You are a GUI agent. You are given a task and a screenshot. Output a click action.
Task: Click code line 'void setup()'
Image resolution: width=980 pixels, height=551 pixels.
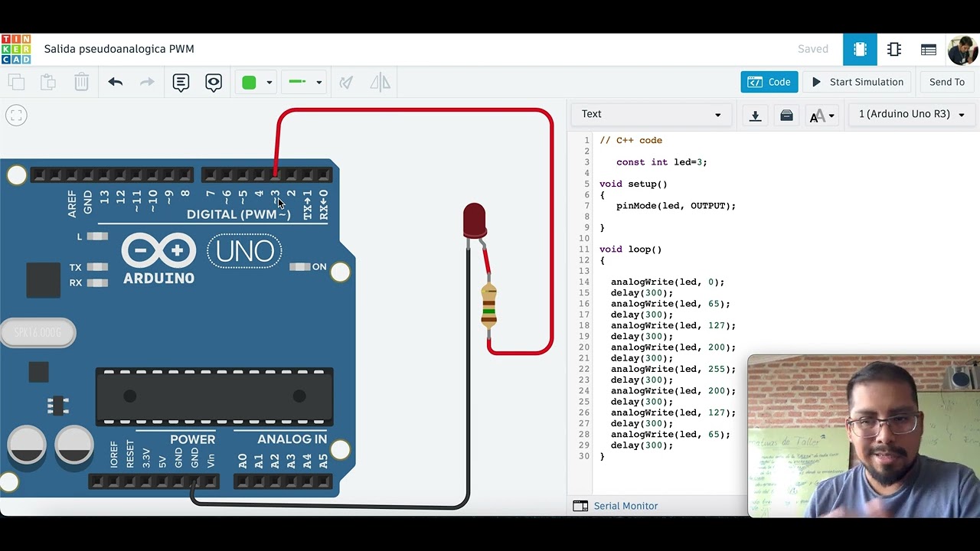click(633, 184)
